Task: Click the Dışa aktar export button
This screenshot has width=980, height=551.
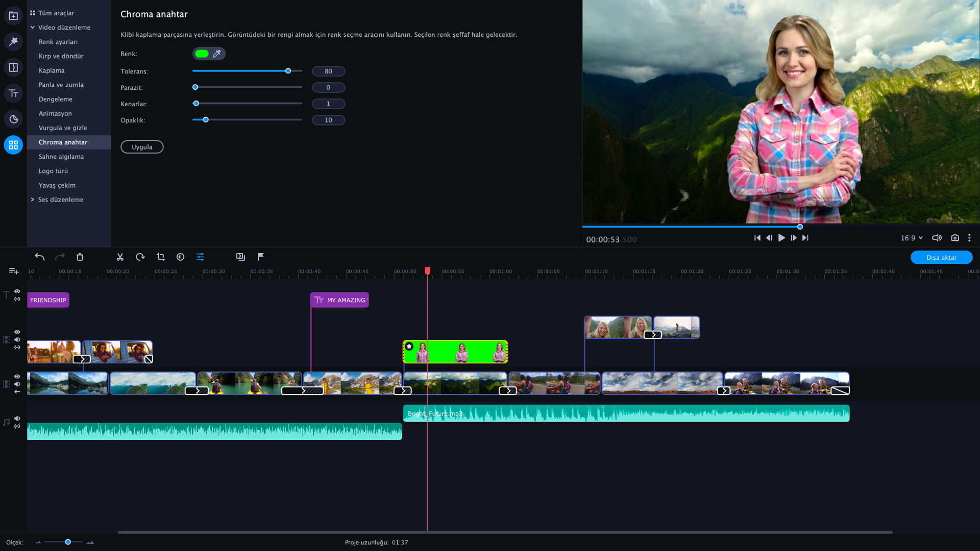Action: point(941,258)
